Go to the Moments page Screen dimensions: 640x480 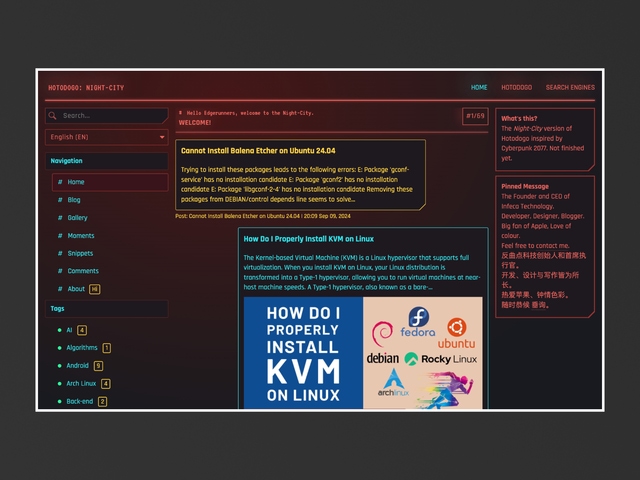click(x=81, y=236)
